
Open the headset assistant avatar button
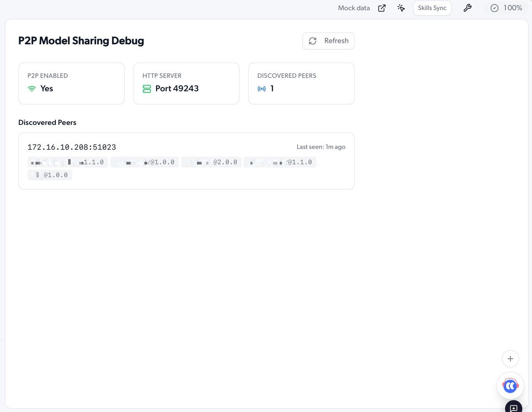[510, 386]
